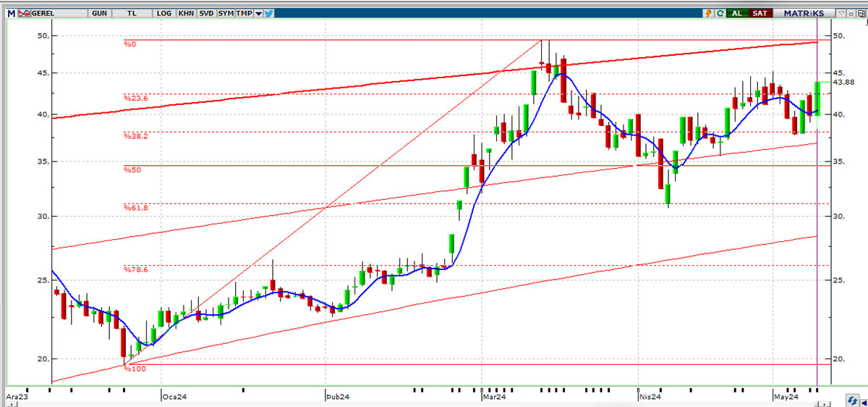Click the scrollbar right arrow at the bottom

825,404
